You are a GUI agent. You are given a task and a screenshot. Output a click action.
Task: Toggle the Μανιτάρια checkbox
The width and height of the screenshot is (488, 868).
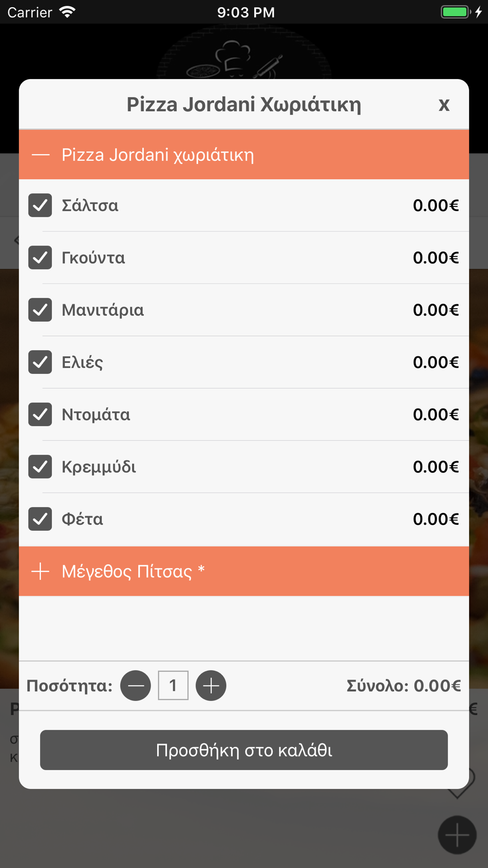coord(40,310)
